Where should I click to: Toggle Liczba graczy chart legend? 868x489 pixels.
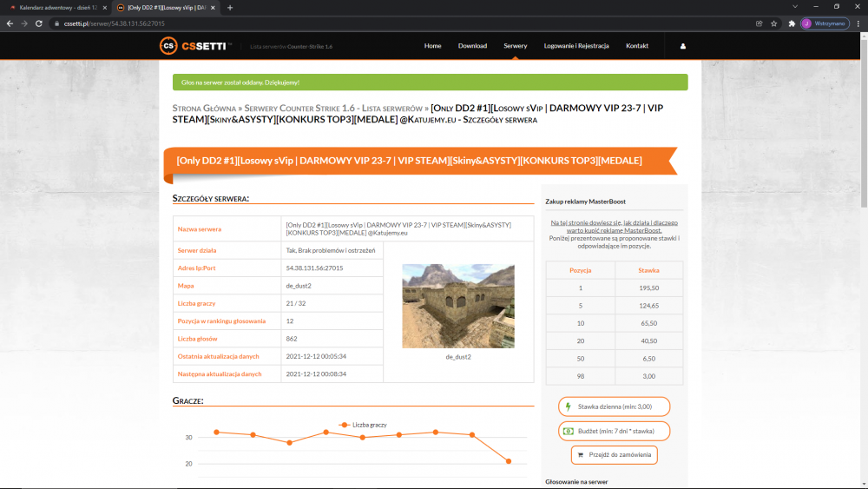(x=363, y=425)
